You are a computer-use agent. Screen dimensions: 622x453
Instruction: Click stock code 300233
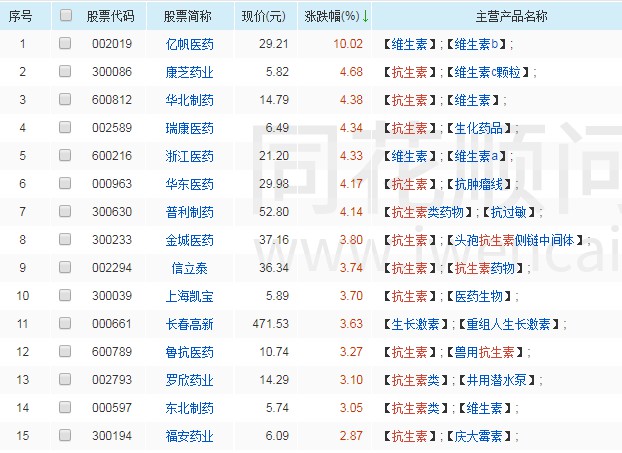(112, 239)
